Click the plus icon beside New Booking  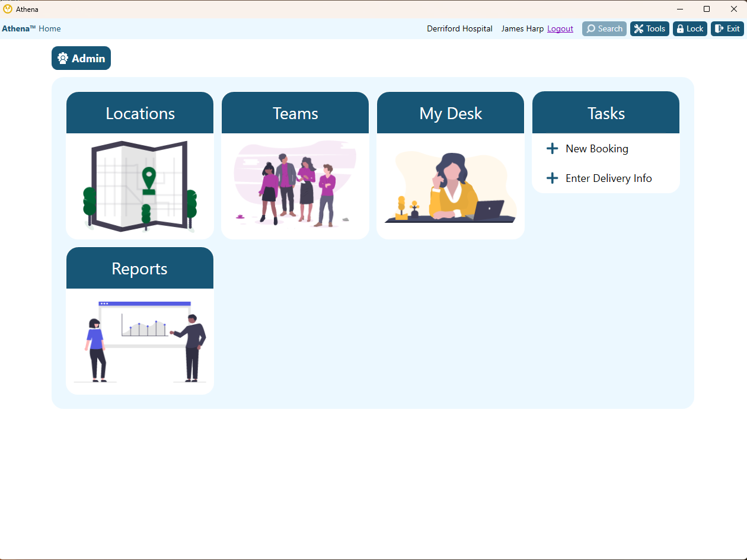[552, 149]
